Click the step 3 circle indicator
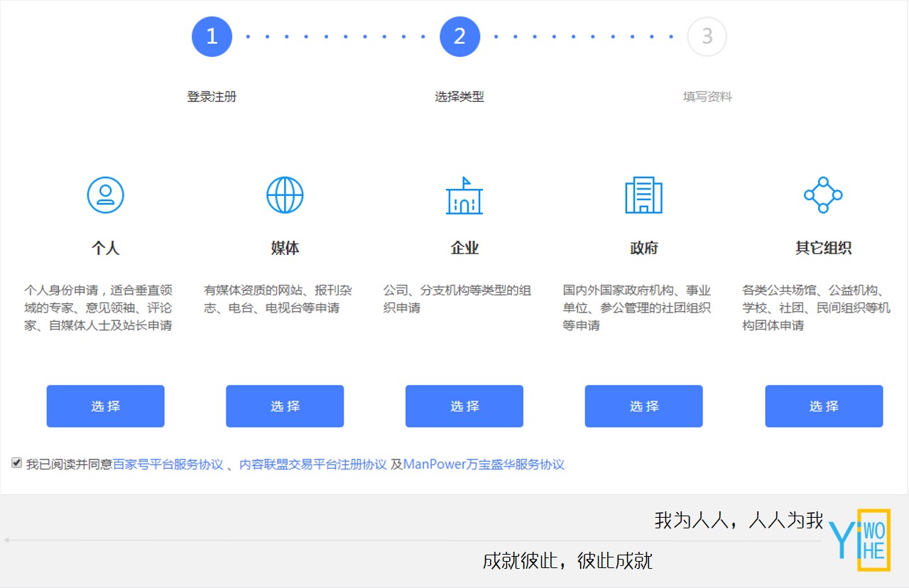 pyautogui.click(x=707, y=36)
